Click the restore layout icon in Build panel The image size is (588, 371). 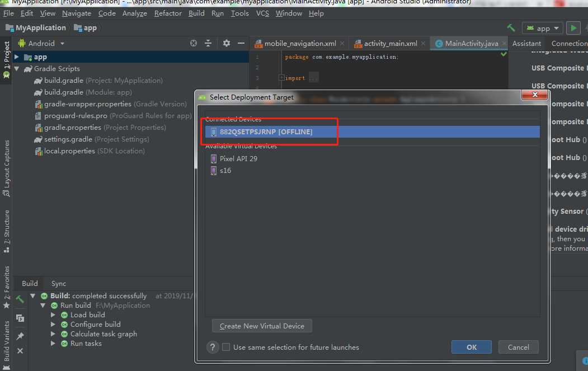pos(20,318)
